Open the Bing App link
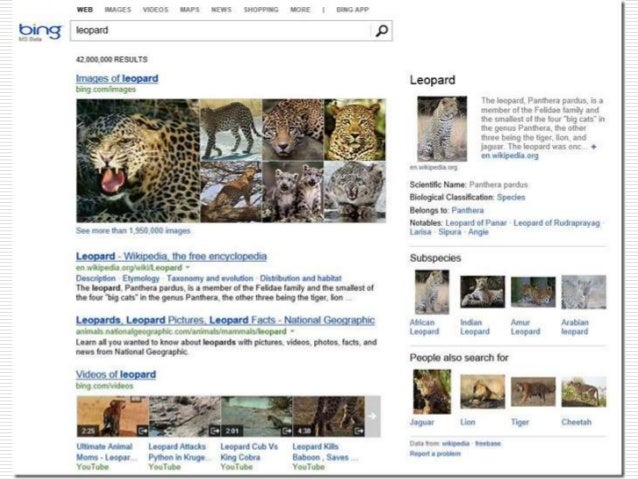 coord(353,10)
